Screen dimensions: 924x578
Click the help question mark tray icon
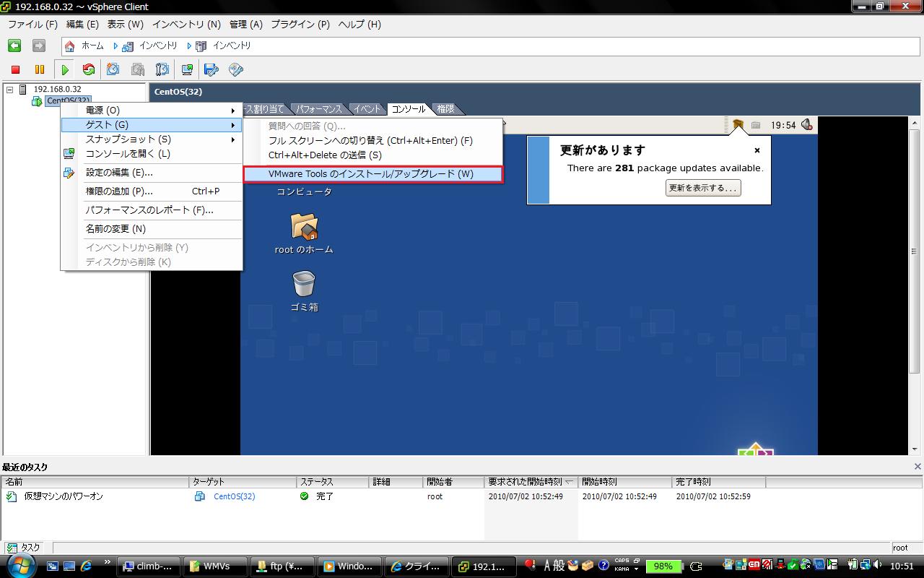[603, 566]
